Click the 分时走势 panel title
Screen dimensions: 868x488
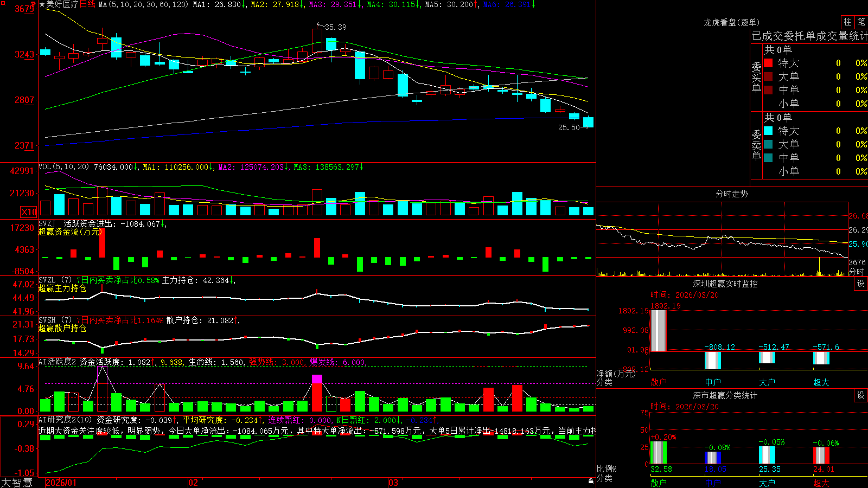[731, 194]
